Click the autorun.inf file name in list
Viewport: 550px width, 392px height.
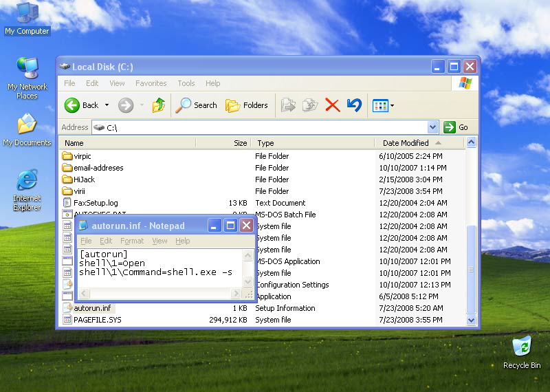coord(92,308)
